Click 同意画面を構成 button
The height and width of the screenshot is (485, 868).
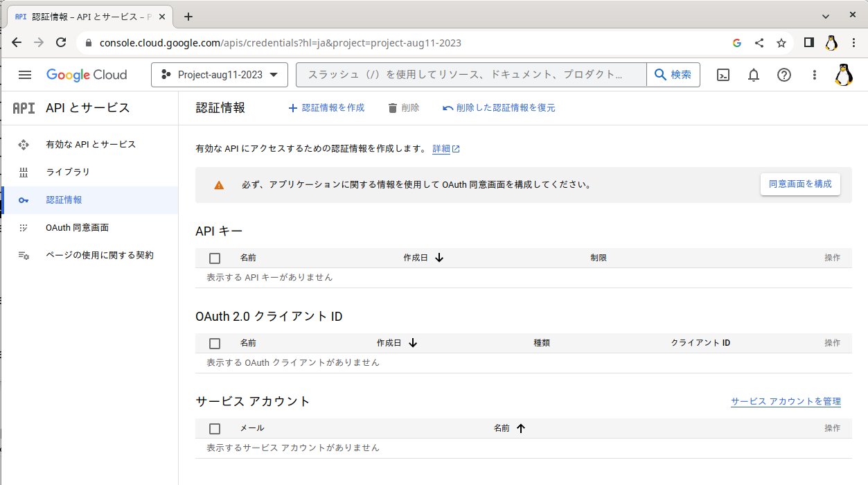[800, 184]
